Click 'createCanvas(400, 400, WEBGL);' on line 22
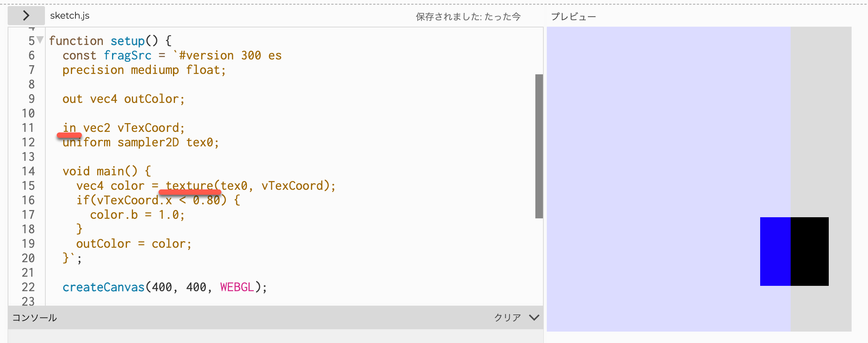The width and height of the screenshot is (868, 343). point(165,287)
